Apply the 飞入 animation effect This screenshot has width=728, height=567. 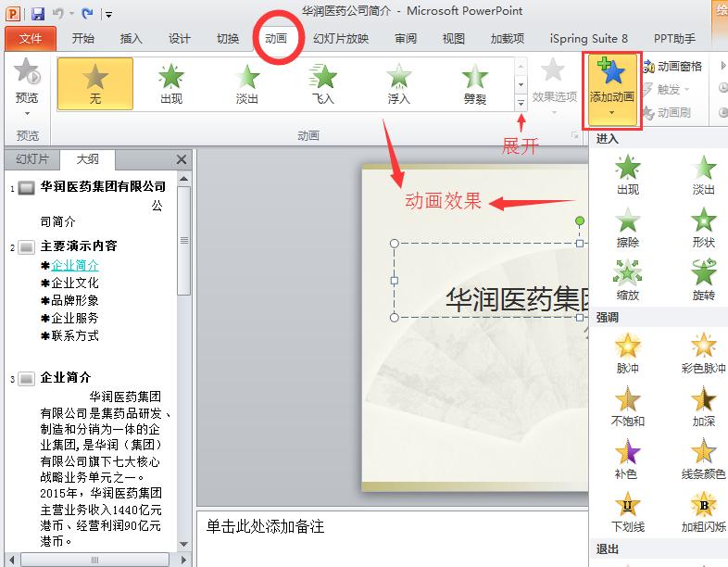[322, 84]
